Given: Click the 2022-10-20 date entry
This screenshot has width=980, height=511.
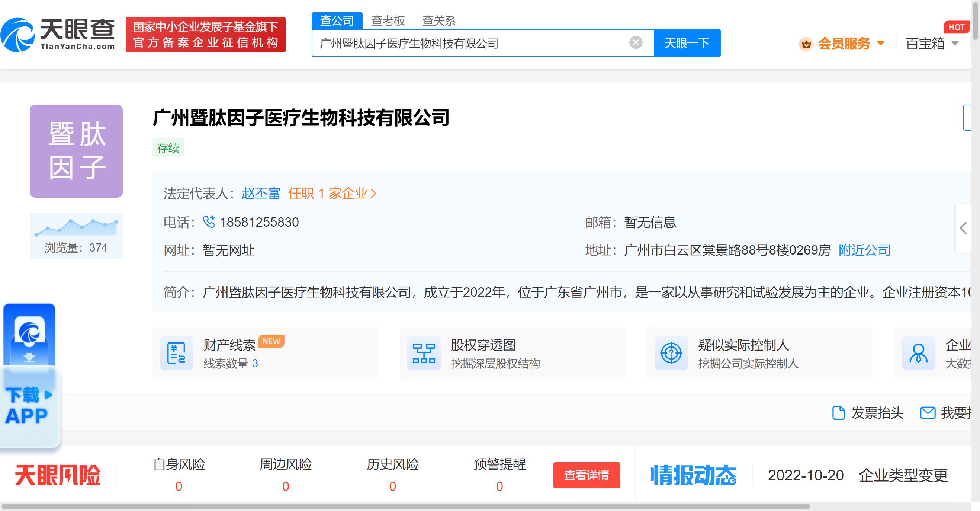Looking at the screenshot, I should (x=806, y=475).
